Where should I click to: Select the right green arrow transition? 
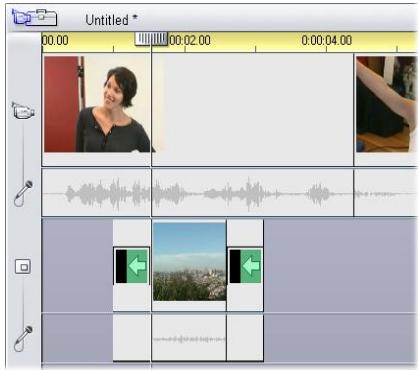pyautogui.click(x=245, y=266)
